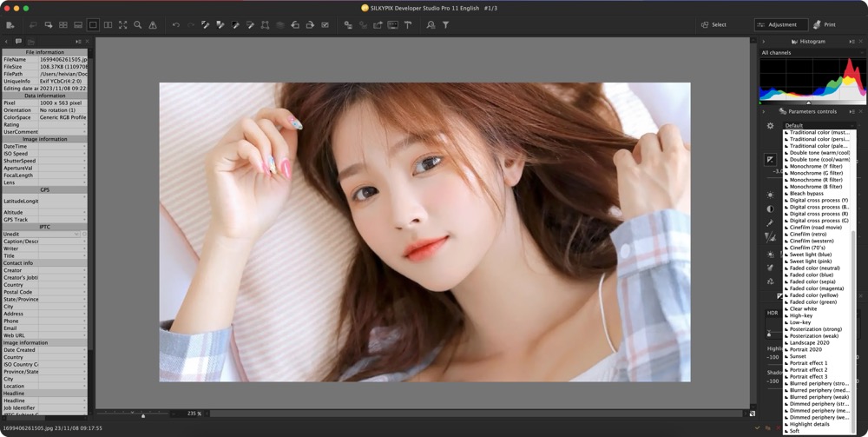Click the open file icon at toolbar start
Viewport: 868px width, 437px height.
[x=10, y=25]
